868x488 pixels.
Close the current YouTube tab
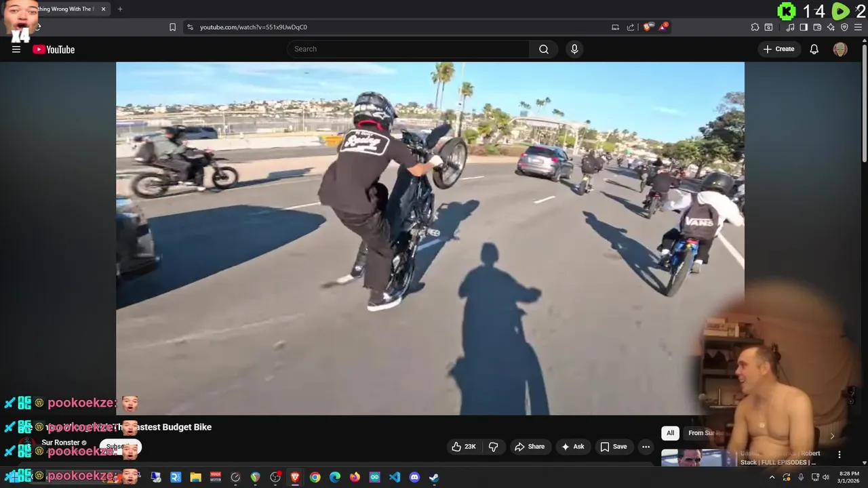(104, 9)
